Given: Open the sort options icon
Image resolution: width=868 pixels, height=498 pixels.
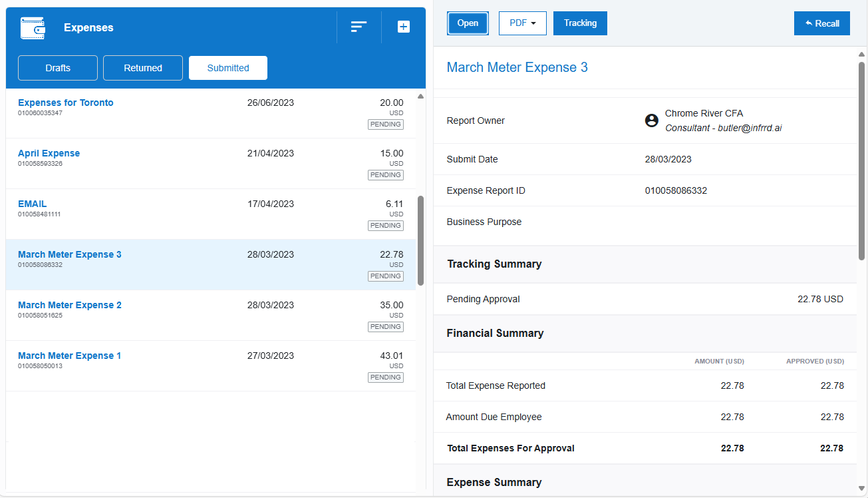Looking at the screenshot, I should coord(359,27).
